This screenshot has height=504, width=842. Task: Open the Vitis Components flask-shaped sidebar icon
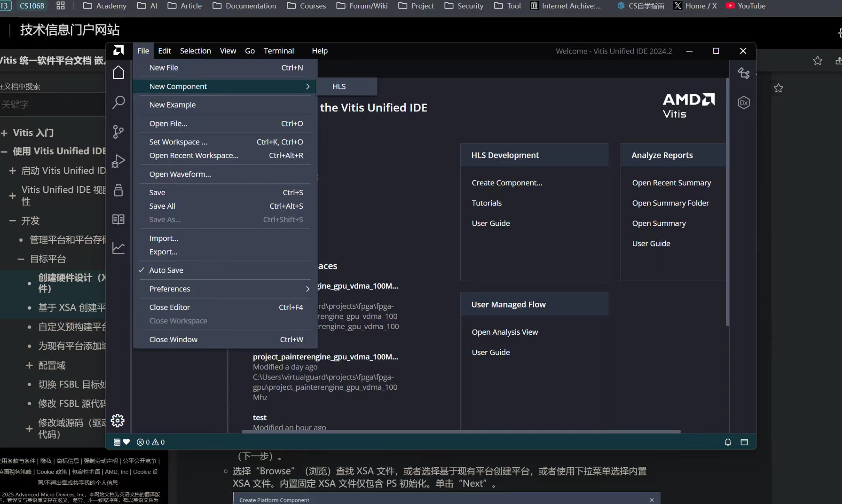[x=118, y=190]
